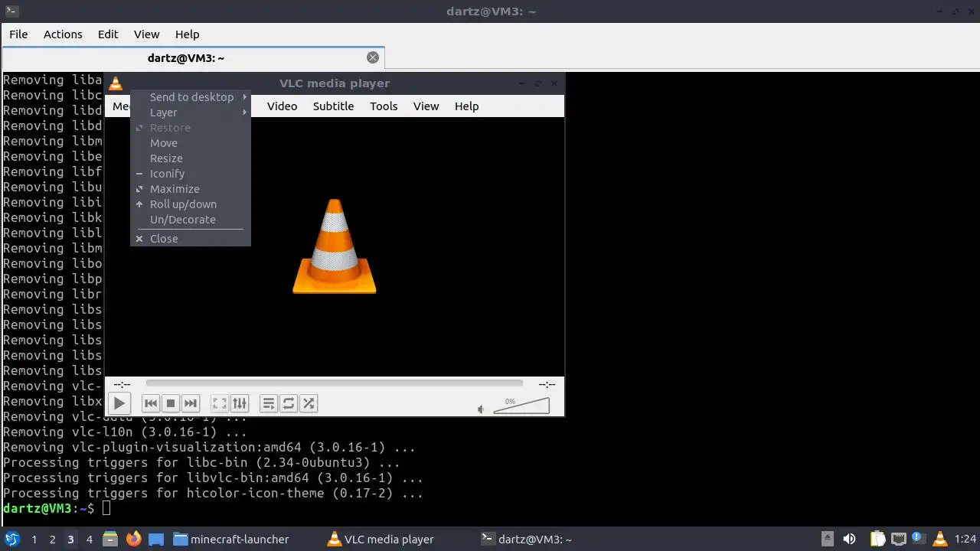Open the clipboard manager tray icon
The width and height of the screenshot is (980, 551).
coord(877,539)
